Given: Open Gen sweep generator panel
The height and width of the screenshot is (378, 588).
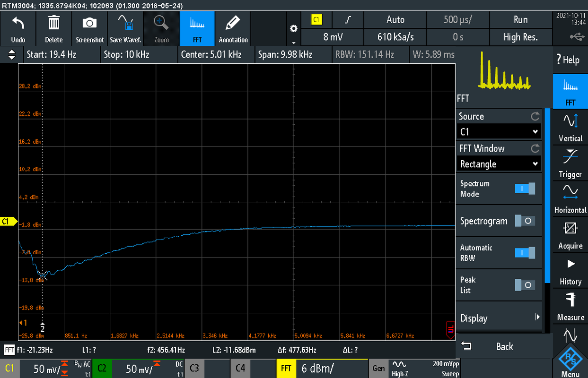Looking at the screenshot, I should pos(415,368).
